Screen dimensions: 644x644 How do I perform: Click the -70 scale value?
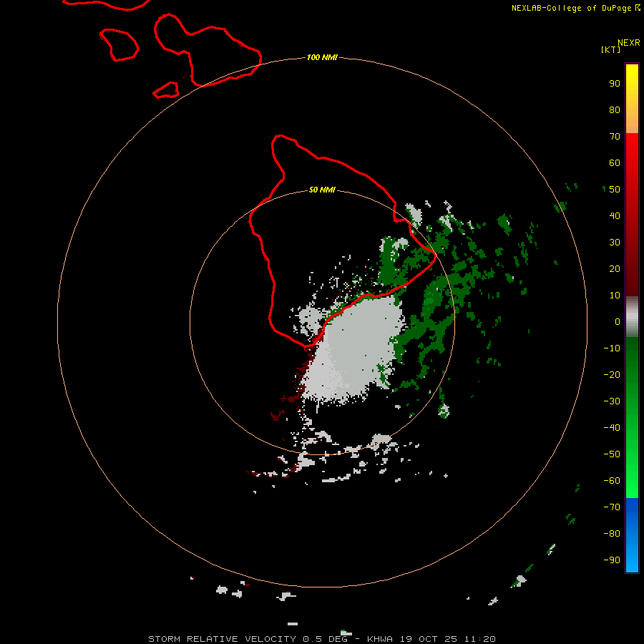[x=612, y=507]
